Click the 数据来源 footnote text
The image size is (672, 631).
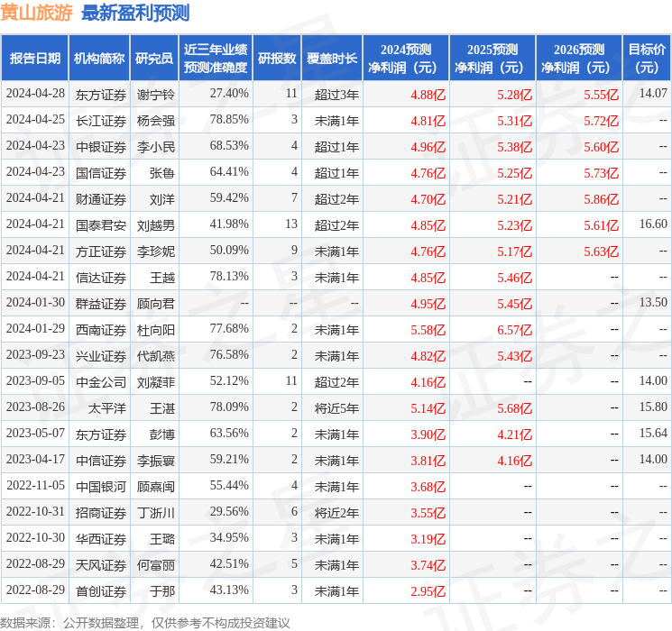[x=144, y=622]
